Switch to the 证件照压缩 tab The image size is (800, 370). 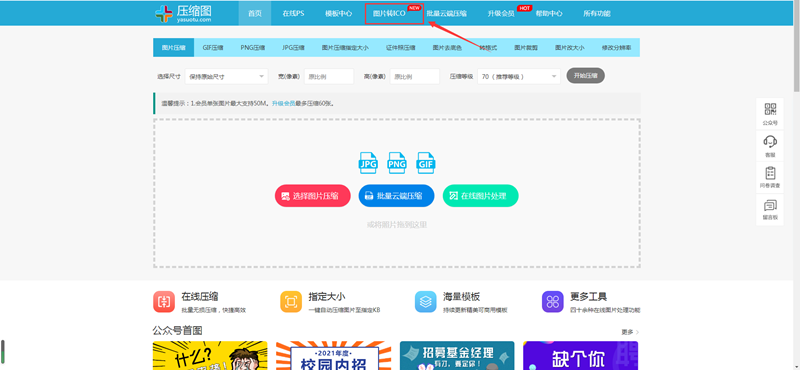pos(400,47)
